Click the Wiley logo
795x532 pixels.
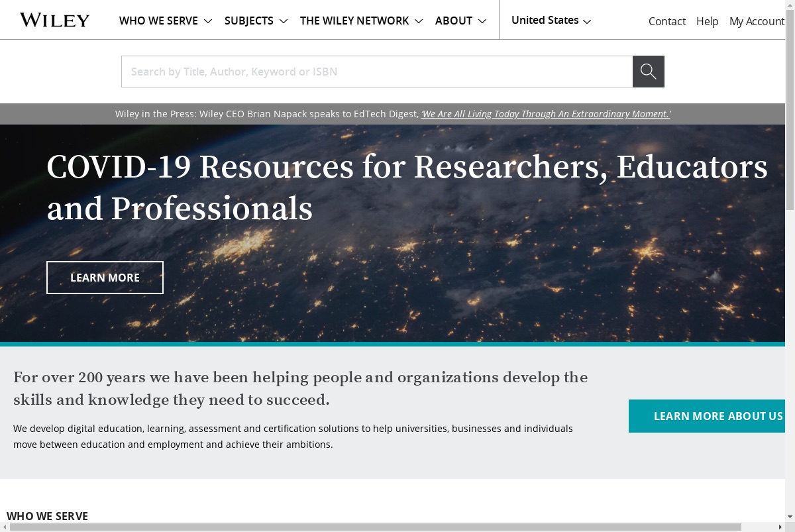[54, 21]
